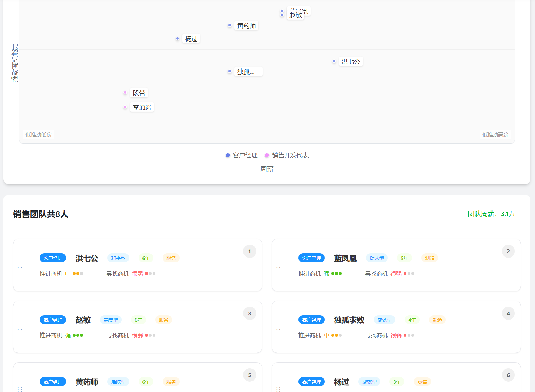Toggle 客户经理 legend series

(x=241, y=155)
